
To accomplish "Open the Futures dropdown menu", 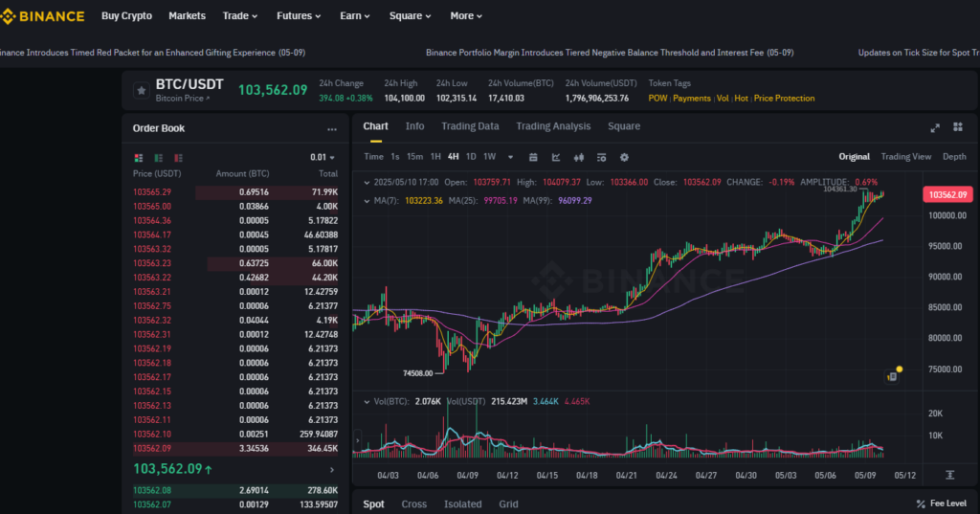I will tap(299, 16).
